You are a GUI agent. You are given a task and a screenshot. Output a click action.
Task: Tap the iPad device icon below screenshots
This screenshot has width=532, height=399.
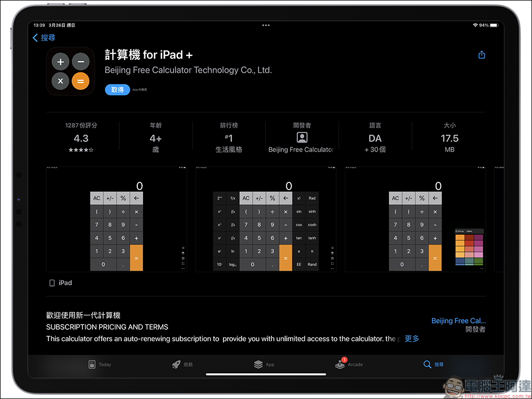coord(52,283)
